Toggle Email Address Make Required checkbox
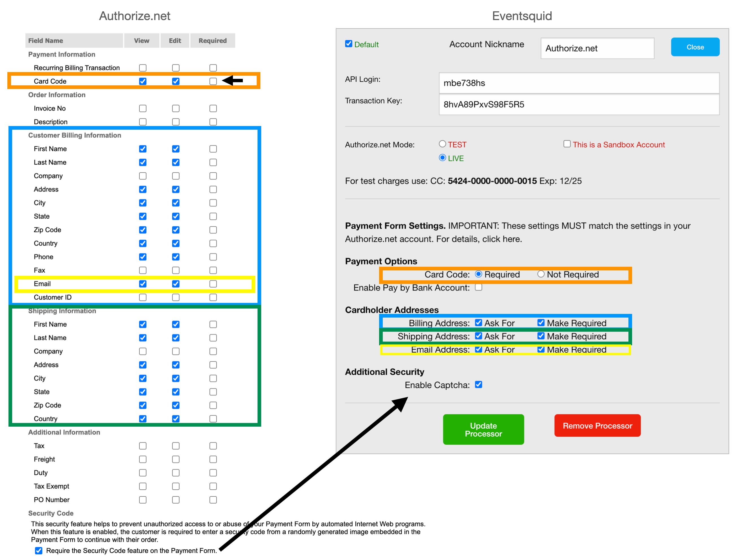Image resolution: width=735 pixels, height=560 pixels. pyautogui.click(x=541, y=349)
